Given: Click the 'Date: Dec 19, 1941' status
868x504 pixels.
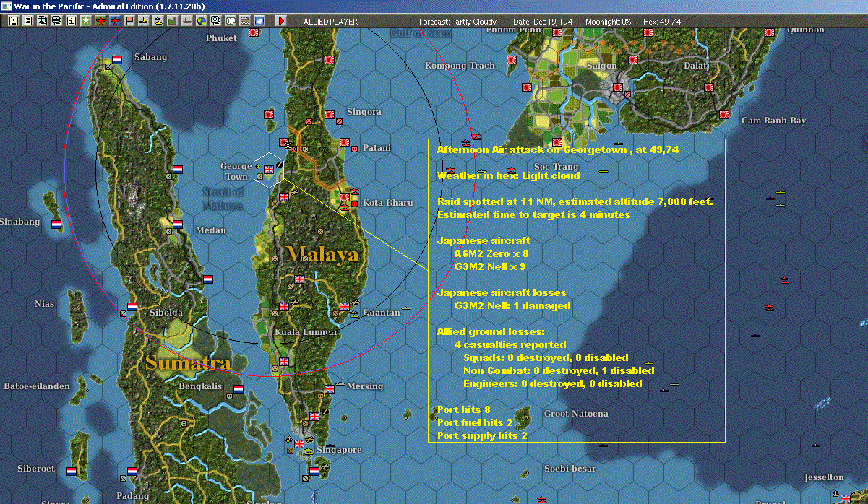Looking at the screenshot, I should pos(546,22).
